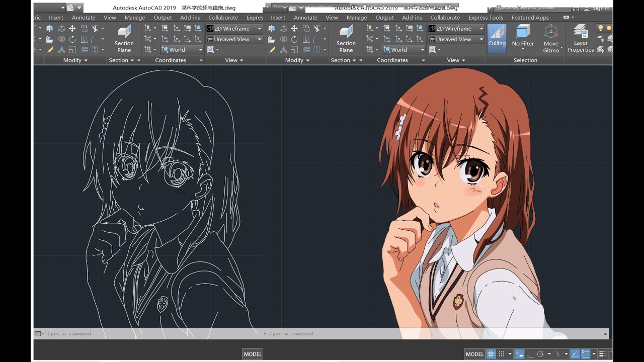
Task: Toggle 2D object snap in the status bar
Action: [x=585, y=354]
